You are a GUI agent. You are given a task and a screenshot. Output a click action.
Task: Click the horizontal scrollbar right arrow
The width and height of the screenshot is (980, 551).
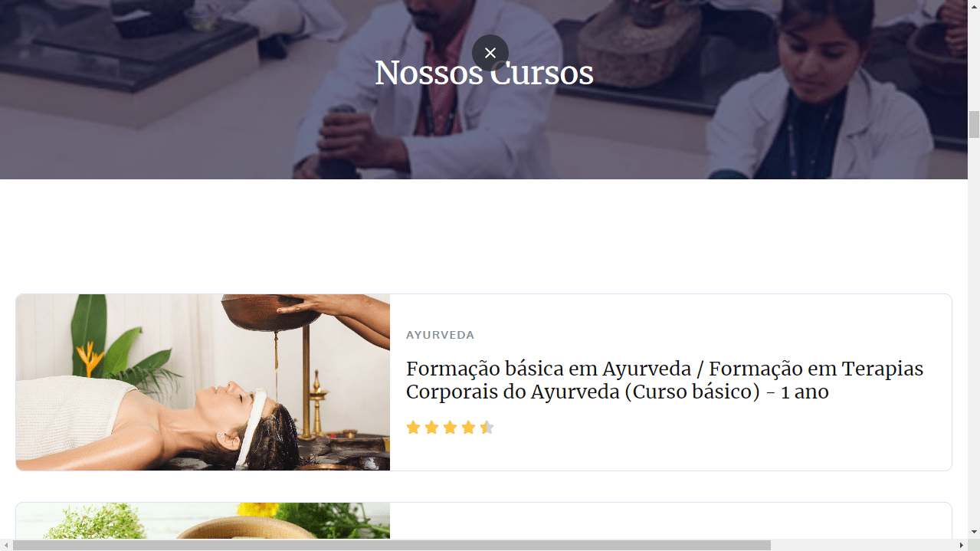[x=962, y=545]
